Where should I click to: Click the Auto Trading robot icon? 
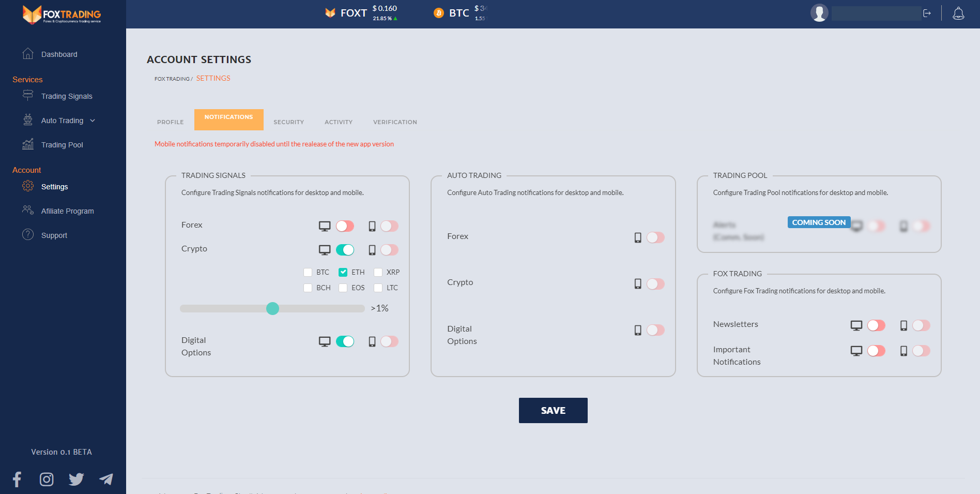[x=28, y=120]
